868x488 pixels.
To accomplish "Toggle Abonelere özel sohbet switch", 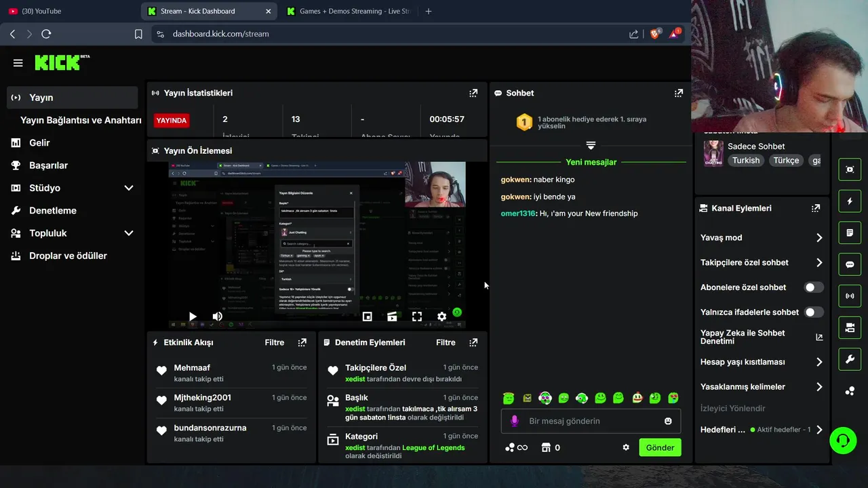I will click(814, 287).
